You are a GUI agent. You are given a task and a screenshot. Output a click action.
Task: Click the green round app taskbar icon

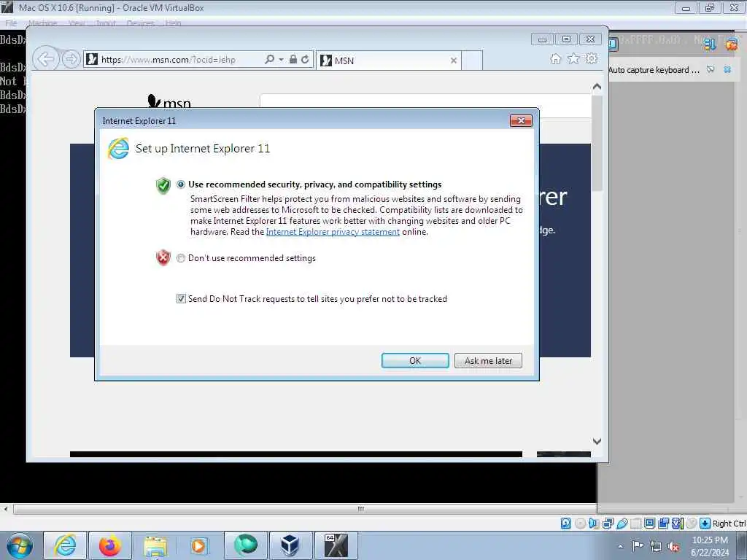(245, 545)
